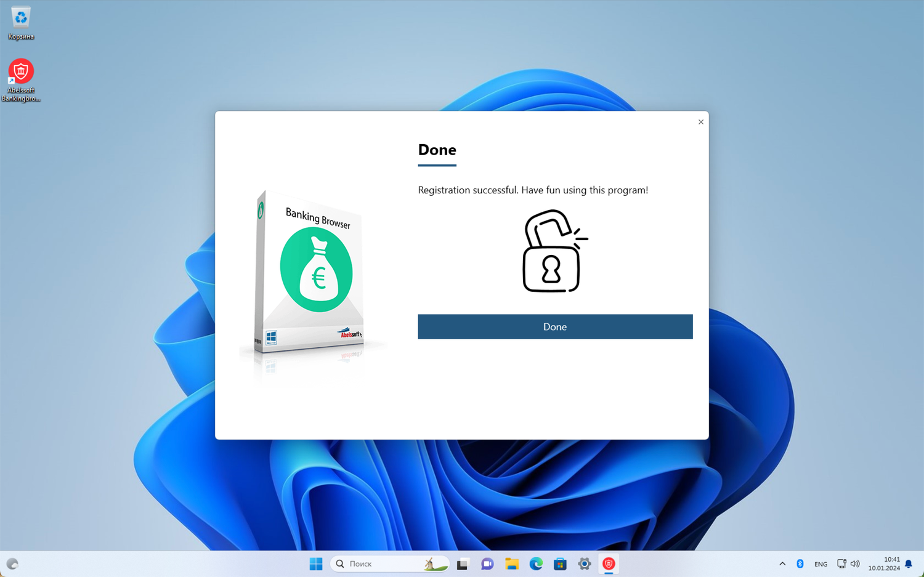Open Task View from the taskbar
This screenshot has height=577, width=924.
tap(463, 563)
